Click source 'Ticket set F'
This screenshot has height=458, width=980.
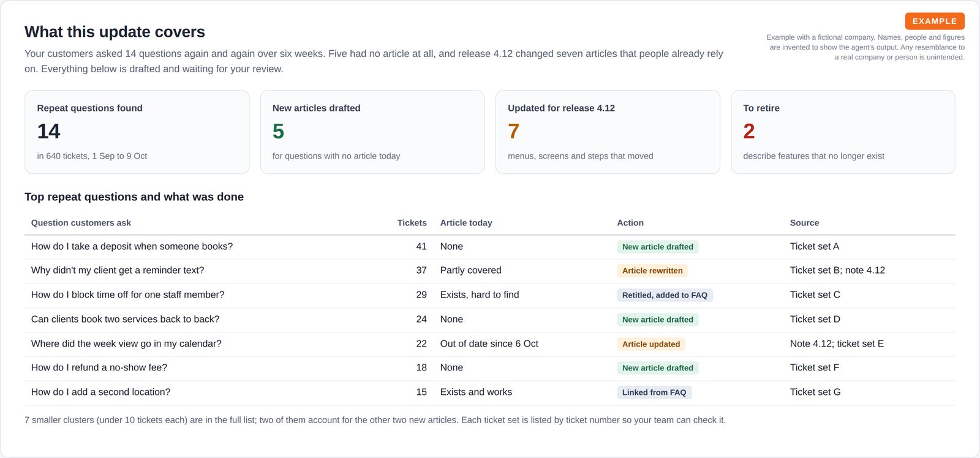(x=815, y=367)
